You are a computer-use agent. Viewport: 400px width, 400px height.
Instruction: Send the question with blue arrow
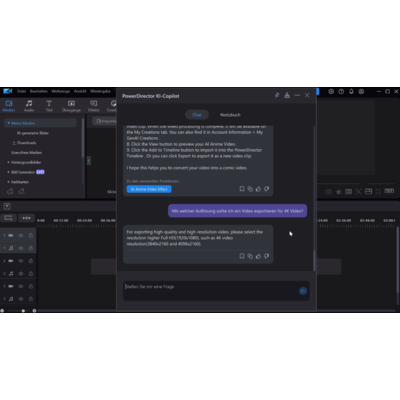303,291
